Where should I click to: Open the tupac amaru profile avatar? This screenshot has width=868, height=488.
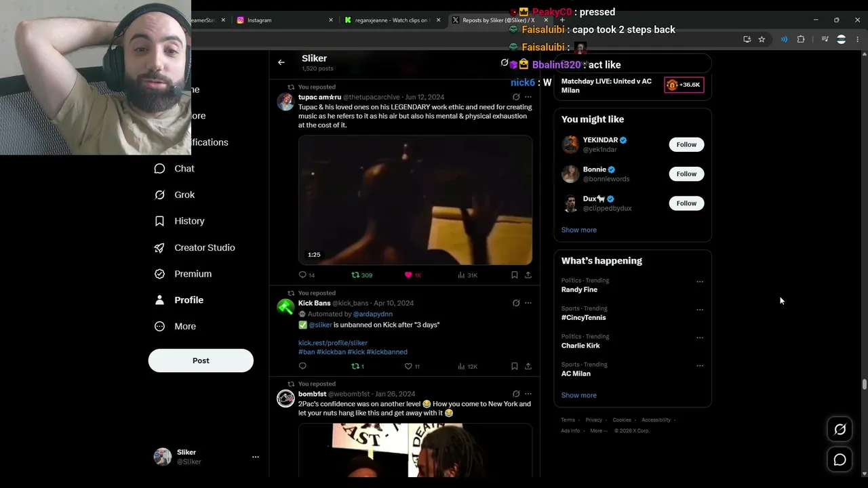286,102
